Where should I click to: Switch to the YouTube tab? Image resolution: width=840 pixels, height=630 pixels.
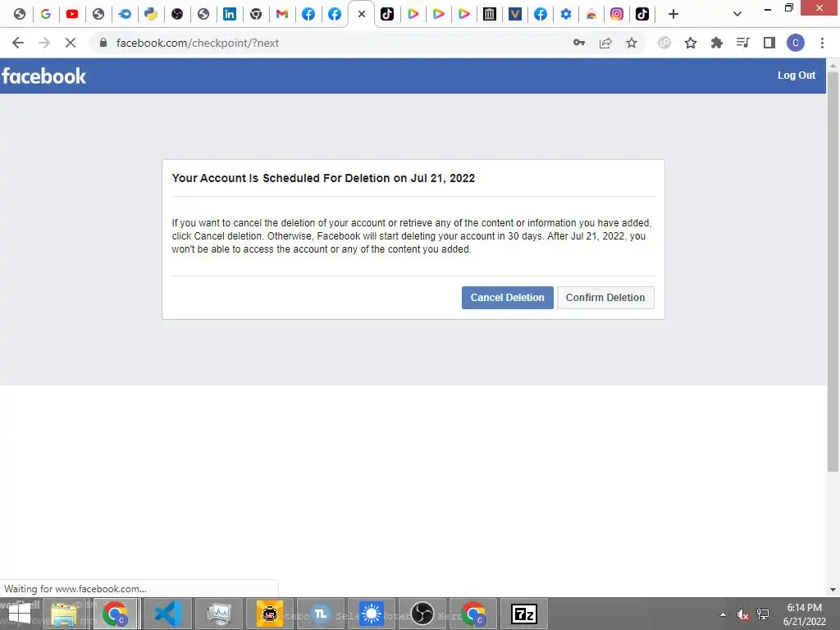[72, 14]
